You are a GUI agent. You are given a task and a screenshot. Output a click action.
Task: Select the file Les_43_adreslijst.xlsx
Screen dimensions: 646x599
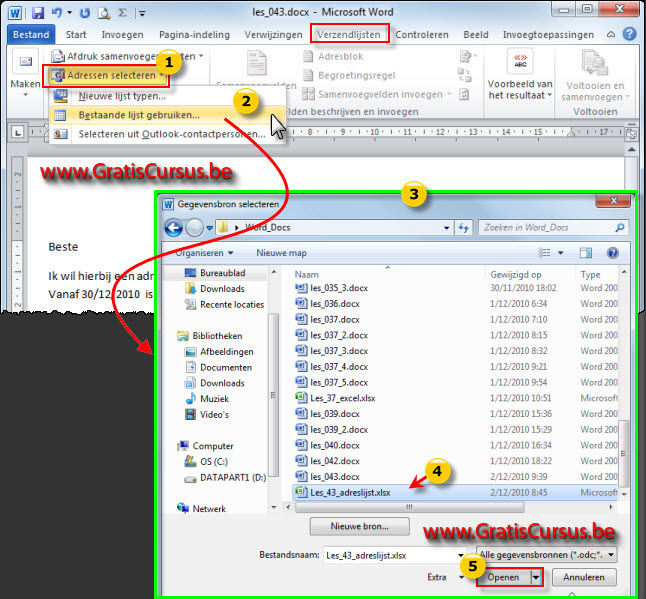[455, 492]
